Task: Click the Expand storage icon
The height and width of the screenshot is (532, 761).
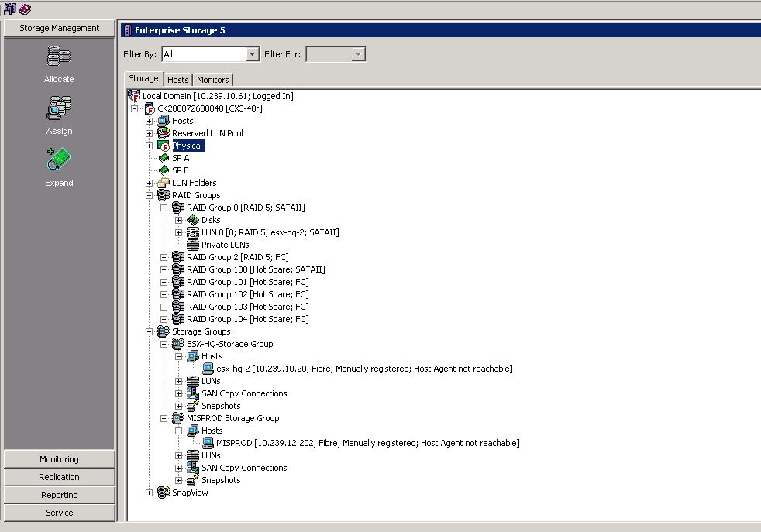Action: click(x=59, y=160)
